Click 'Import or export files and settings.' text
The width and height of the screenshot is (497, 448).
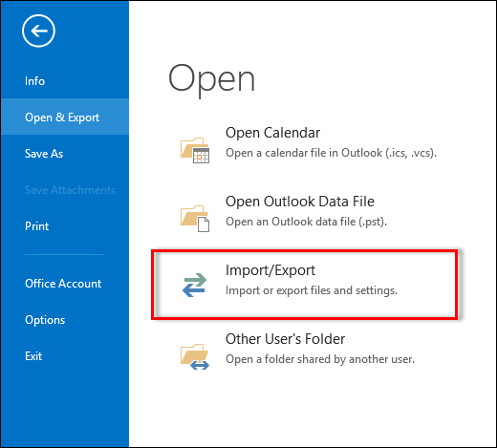coord(312,290)
